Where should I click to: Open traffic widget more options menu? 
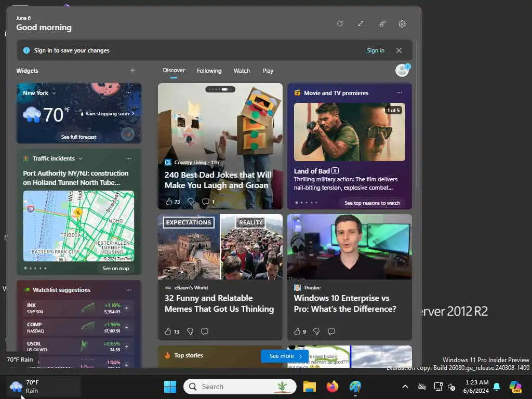pos(128,158)
